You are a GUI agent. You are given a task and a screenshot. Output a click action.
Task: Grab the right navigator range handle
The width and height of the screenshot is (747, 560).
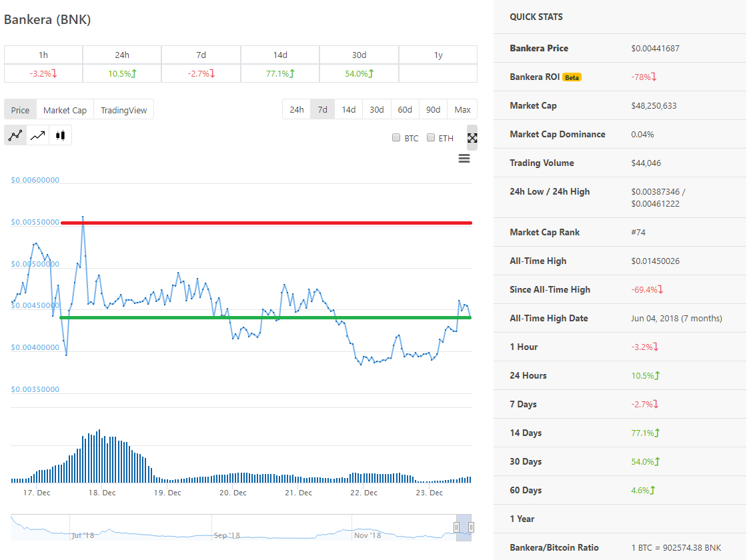tap(471, 527)
